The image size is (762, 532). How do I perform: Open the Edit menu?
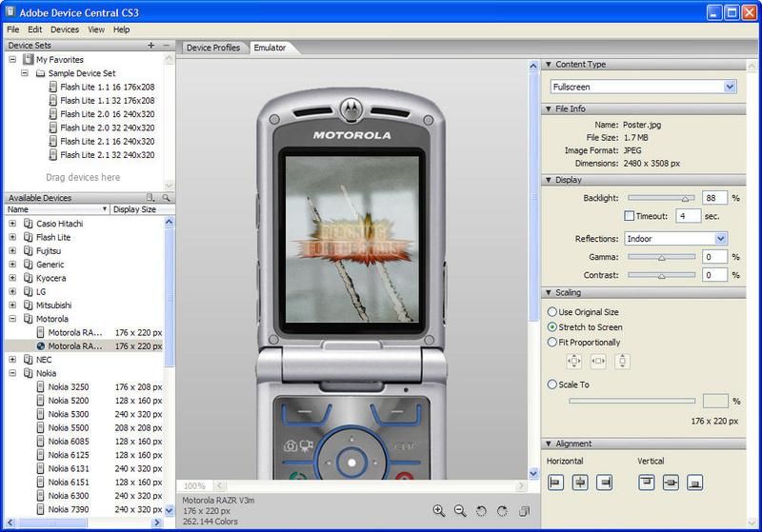(x=35, y=30)
